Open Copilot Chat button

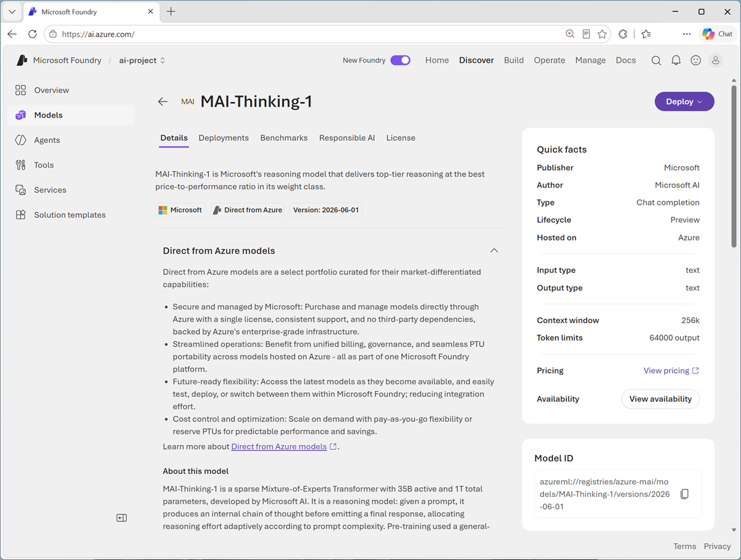point(718,35)
